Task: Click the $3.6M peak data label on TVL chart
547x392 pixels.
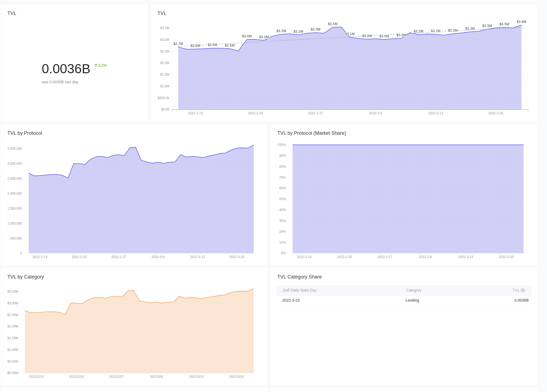Action: point(521,22)
